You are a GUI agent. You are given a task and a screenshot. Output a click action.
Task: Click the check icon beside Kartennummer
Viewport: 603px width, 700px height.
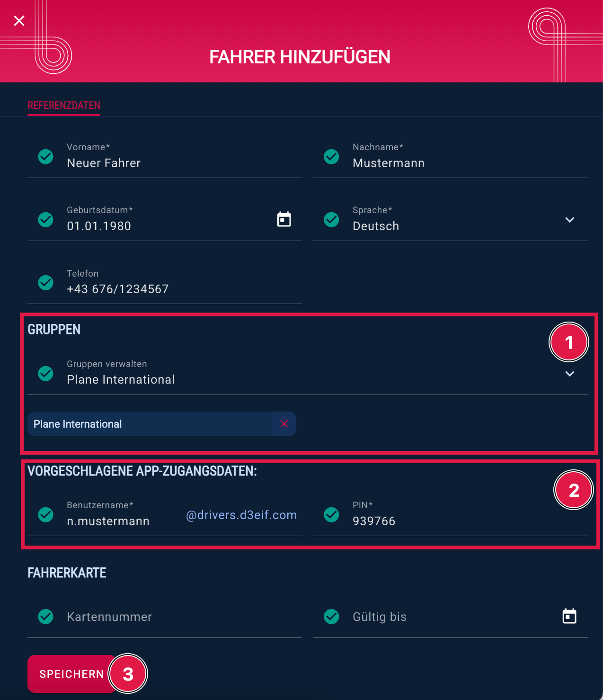[46, 616]
